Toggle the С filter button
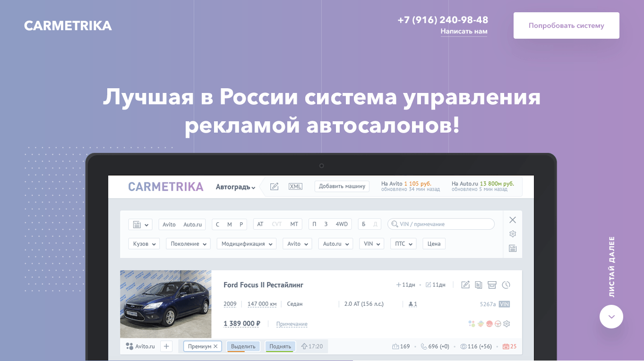 click(218, 225)
